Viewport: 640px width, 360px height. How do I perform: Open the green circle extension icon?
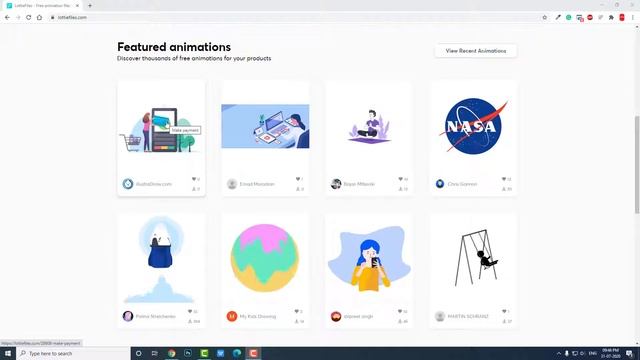(x=569, y=17)
